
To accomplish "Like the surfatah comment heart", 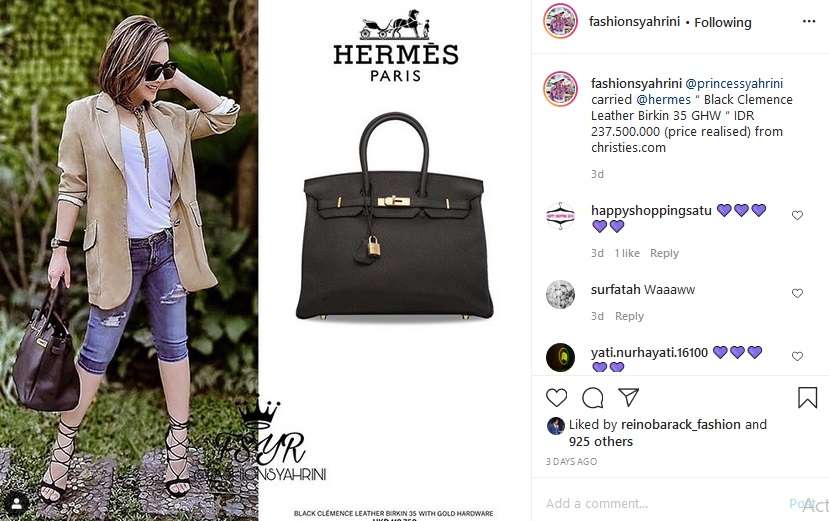I will click(797, 293).
